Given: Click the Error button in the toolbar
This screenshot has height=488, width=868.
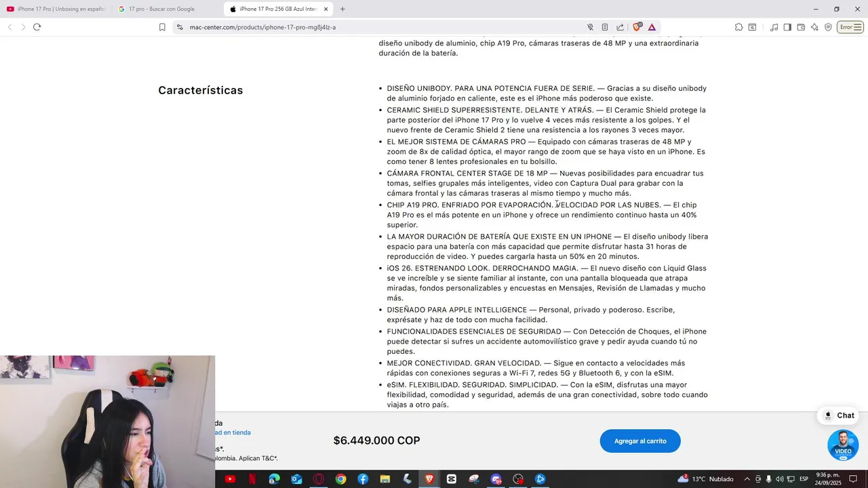Looking at the screenshot, I should coord(850,27).
